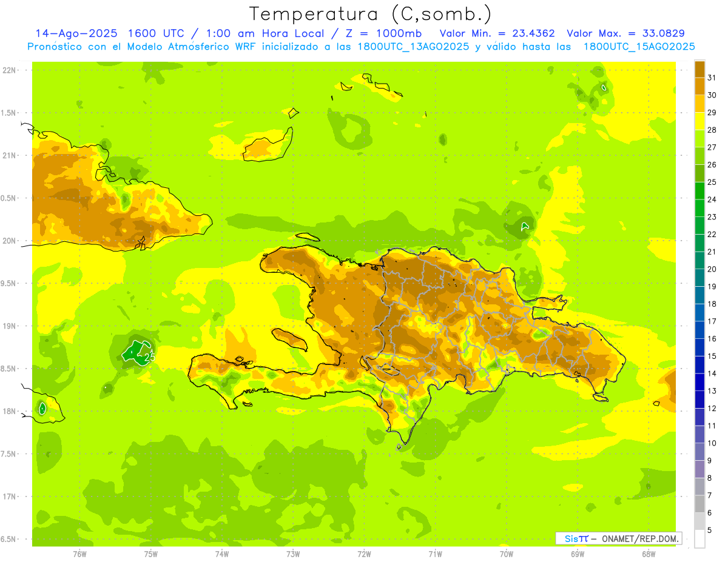Click the "19N" latitude axis label
The image size is (728, 562).
point(9,326)
